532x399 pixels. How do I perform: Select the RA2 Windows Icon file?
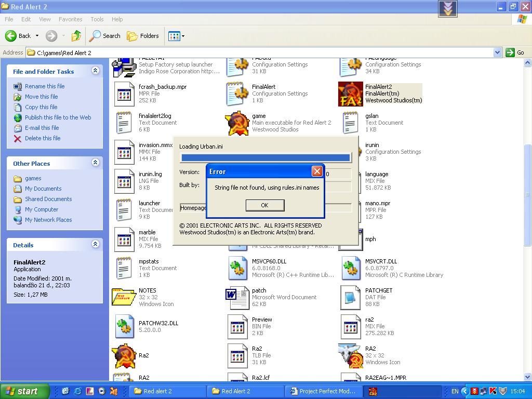pos(351,355)
